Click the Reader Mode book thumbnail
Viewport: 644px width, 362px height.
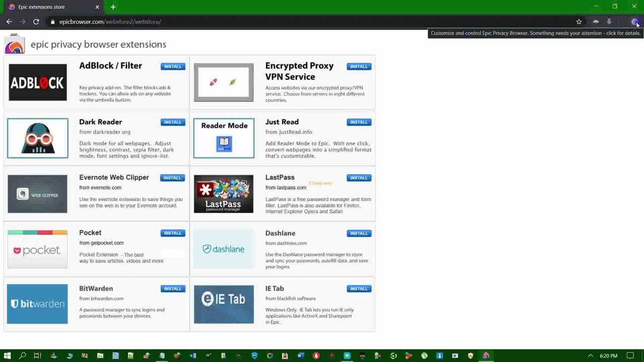coord(224,138)
